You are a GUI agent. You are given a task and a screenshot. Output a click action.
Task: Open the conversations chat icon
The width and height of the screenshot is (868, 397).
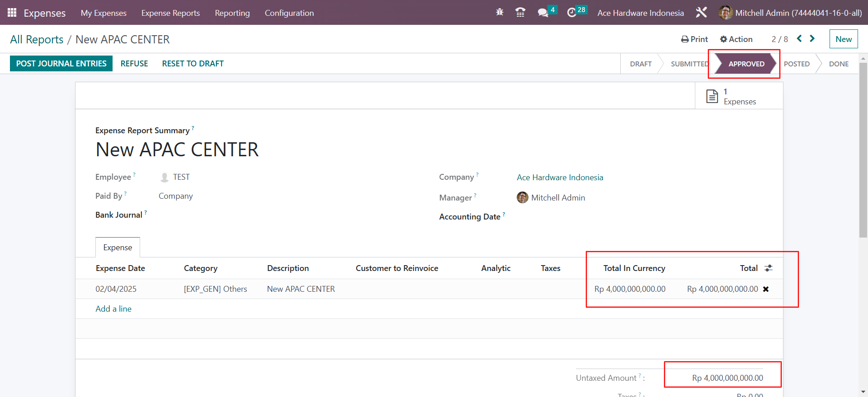point(543,13)
